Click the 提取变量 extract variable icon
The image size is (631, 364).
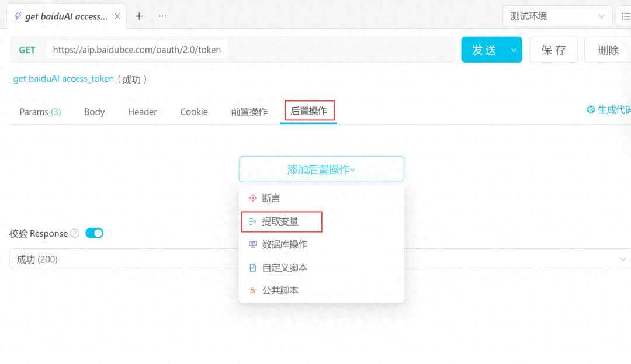pyautogui.click(x=252, y=221)
